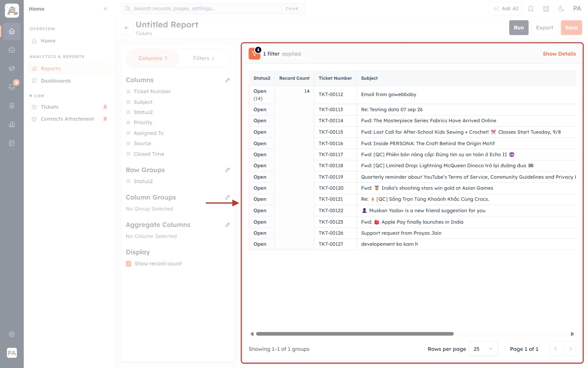Go to the next page with right chevron

tap(570, 349)
